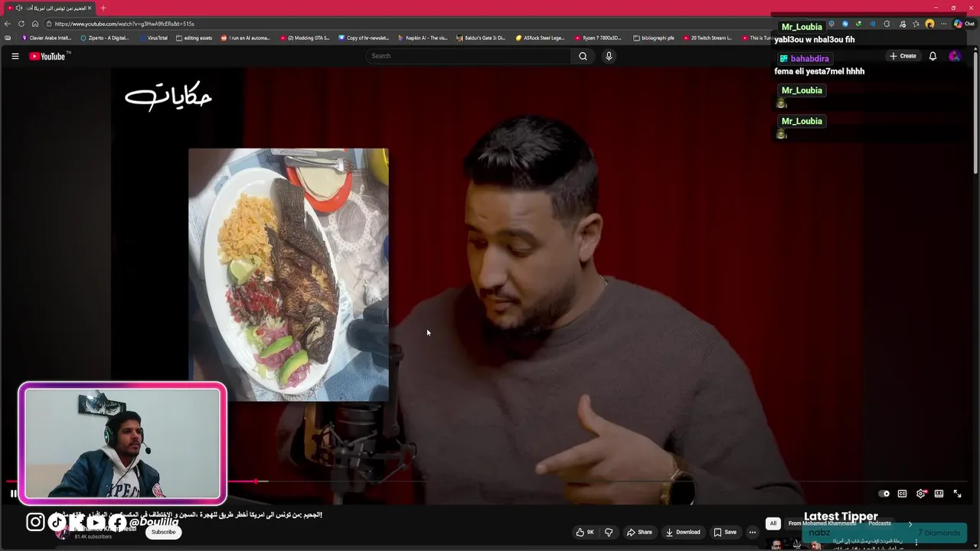This screenshot has width=980, height=551.
Task: Open browser settings and more ellipsis
Action: (943, 24)
